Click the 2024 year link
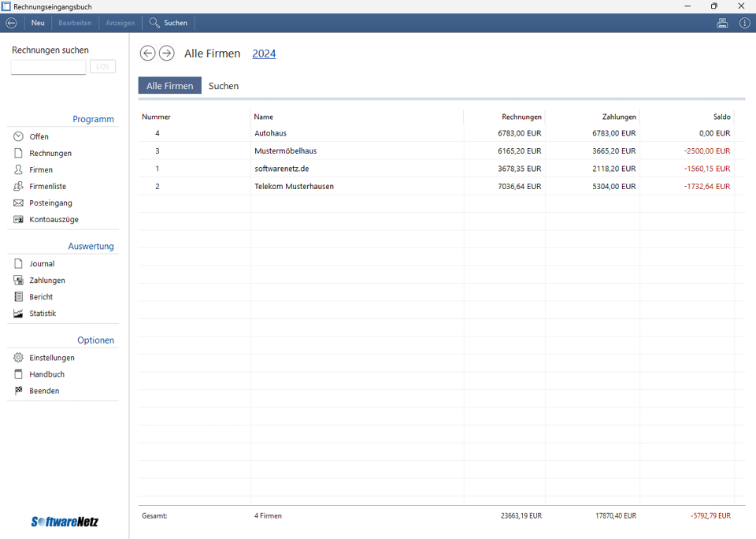 point(264,54)
